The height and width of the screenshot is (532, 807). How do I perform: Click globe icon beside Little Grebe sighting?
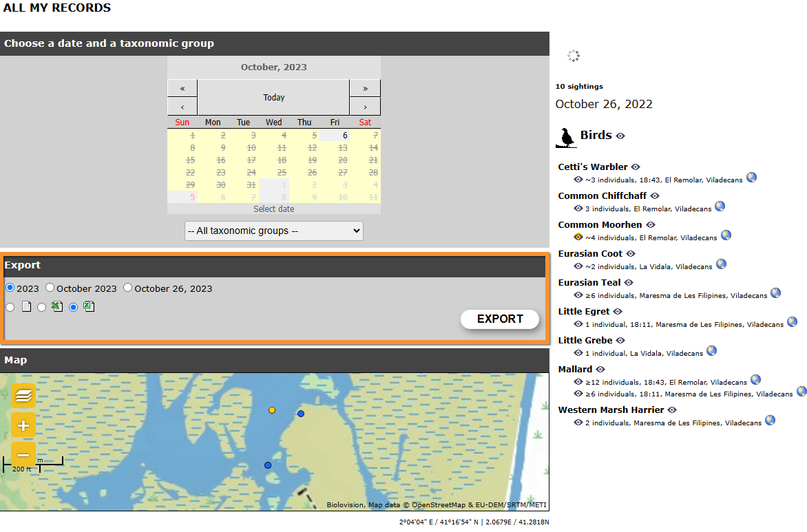click(711, 351)
